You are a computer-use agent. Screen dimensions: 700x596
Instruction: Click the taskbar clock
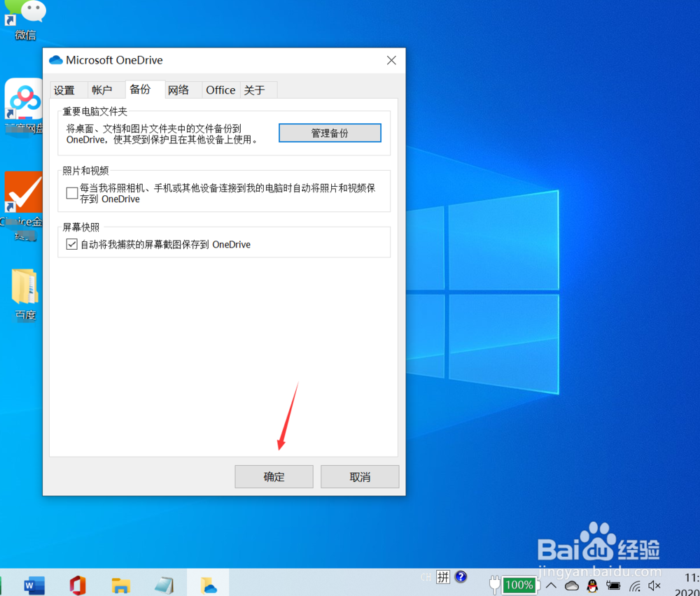[x=688, y=584]
